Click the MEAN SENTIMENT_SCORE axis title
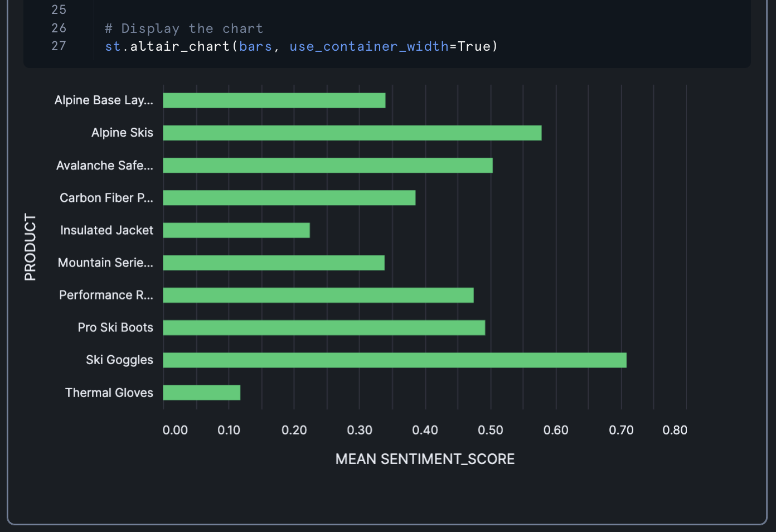This screenshot has width=776, height=532. click(x=425, y=459)
